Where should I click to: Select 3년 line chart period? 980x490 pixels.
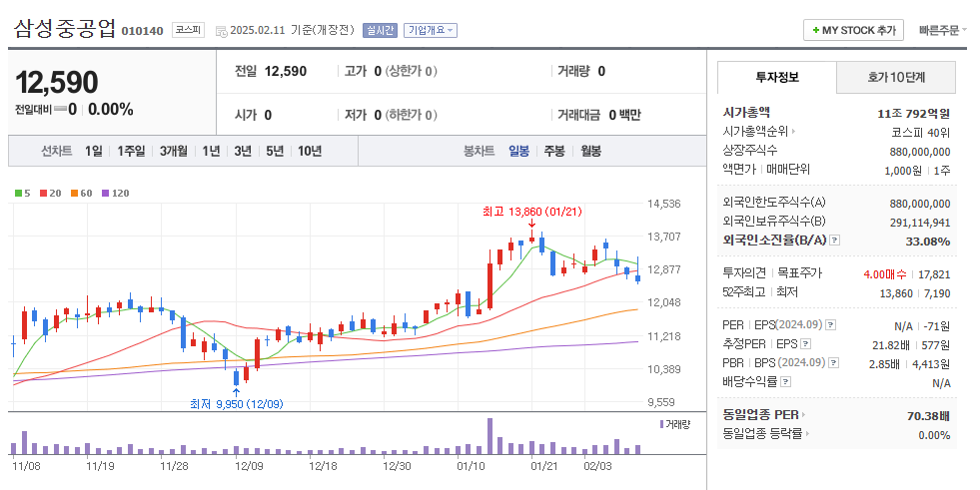click(243, 151)
